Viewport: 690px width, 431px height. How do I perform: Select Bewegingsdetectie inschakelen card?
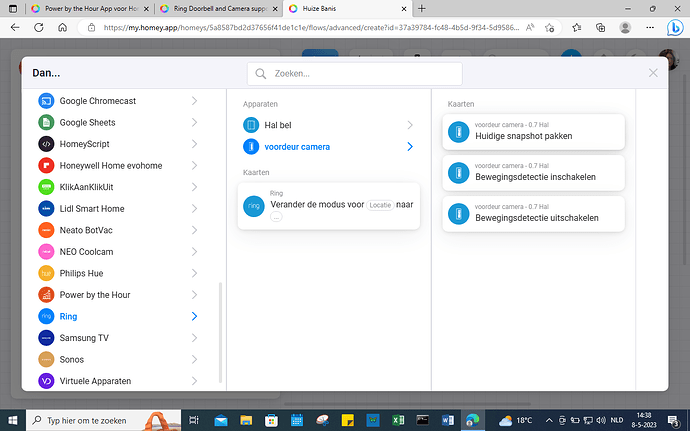click(x=533, y=173)
